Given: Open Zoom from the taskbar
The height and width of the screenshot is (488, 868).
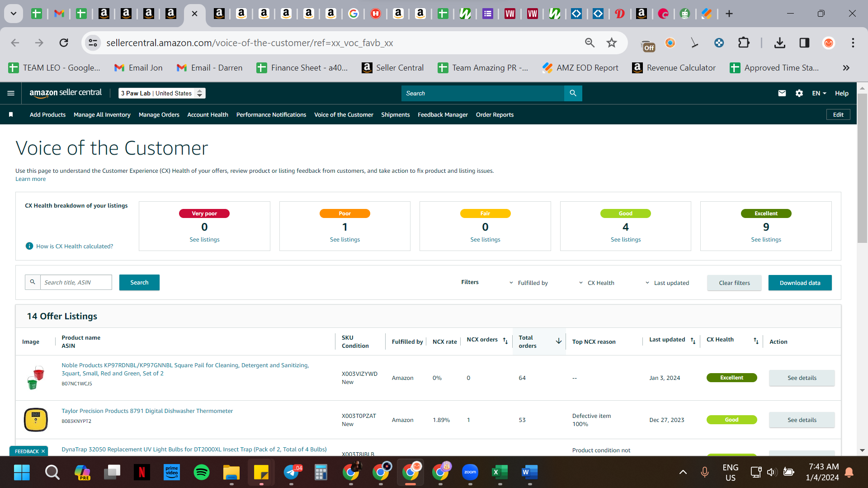Looking at the screenshot, I should [x=470, y=472].
